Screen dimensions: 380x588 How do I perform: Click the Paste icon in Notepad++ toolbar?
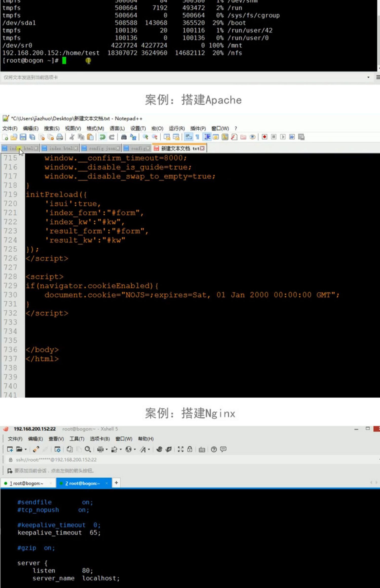(x=90, y=137)
